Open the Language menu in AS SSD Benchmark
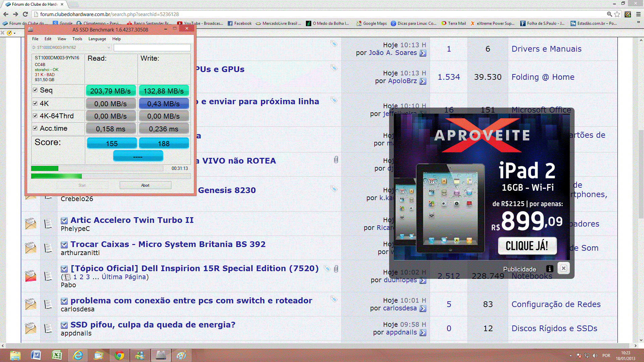Viewport: 644px width, 362px height. pos(97,39)
